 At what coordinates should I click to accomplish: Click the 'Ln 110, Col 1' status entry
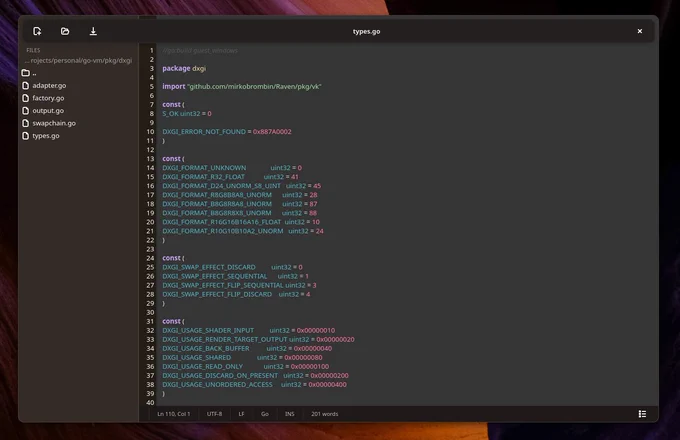pyautogui.click(x=173, y=414)
